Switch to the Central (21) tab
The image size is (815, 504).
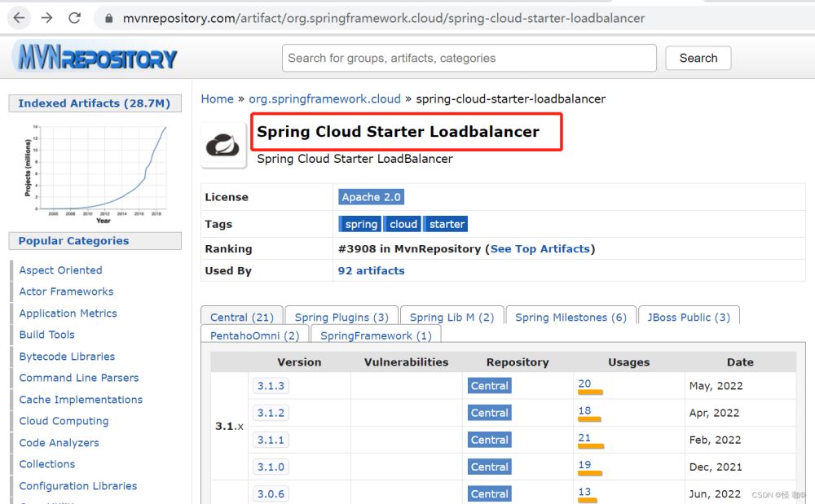coord(241,317)
